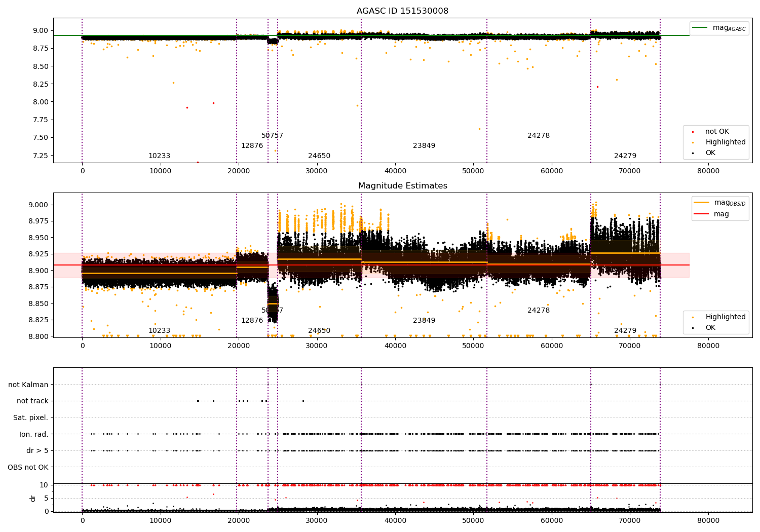Click the "not Kalman" axis label
Screen dimensions: 760x532
tap(28, 385)
